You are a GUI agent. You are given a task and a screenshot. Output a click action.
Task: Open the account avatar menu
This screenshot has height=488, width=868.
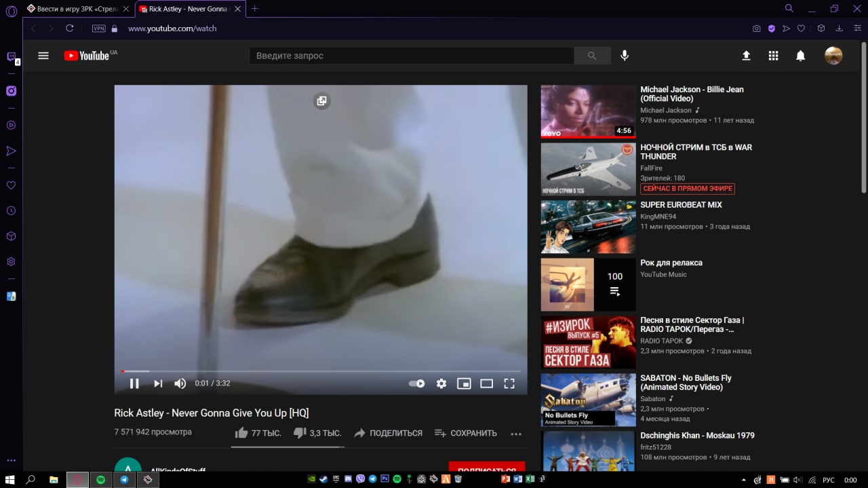[833, 56]
